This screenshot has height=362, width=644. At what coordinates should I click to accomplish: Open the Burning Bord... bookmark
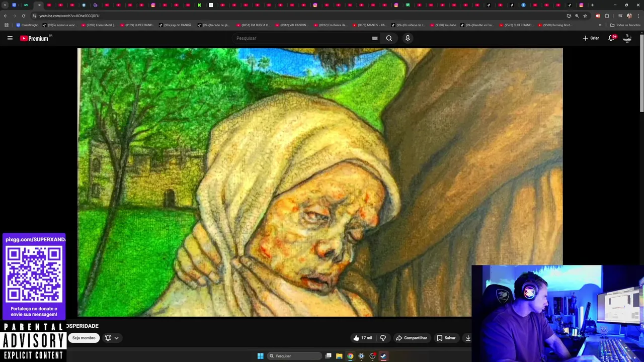[555, 25]
